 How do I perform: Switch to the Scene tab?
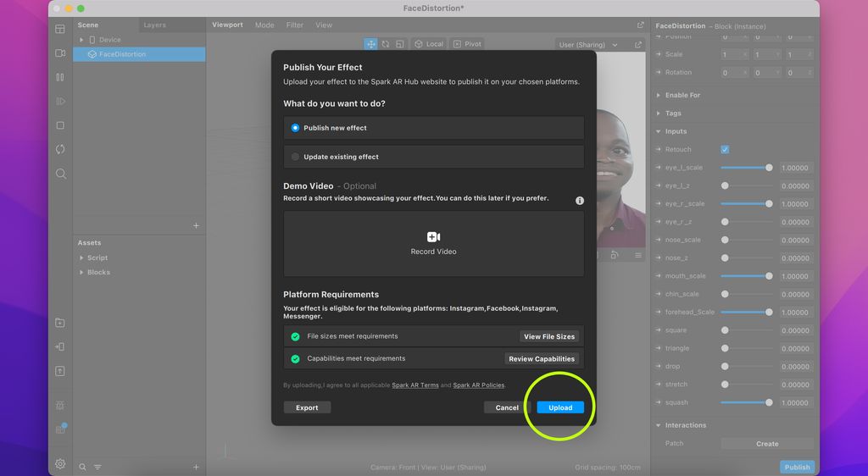pos(88,25)
